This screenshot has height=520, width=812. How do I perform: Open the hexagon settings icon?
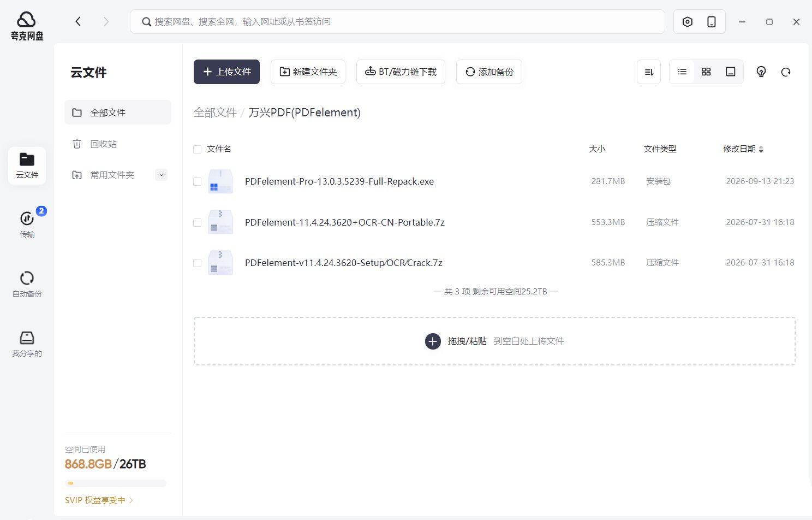click(688, 22)
